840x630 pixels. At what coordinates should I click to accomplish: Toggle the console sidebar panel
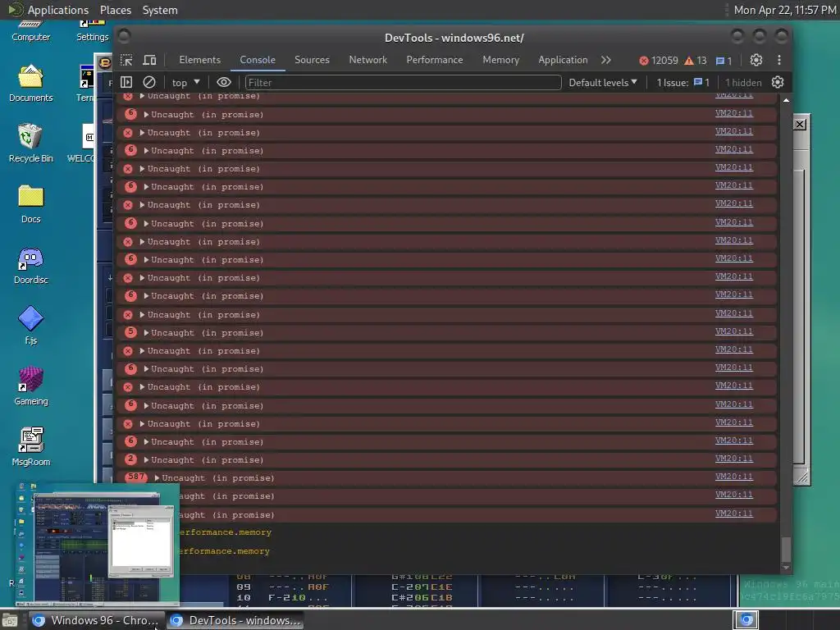(126, 82)
